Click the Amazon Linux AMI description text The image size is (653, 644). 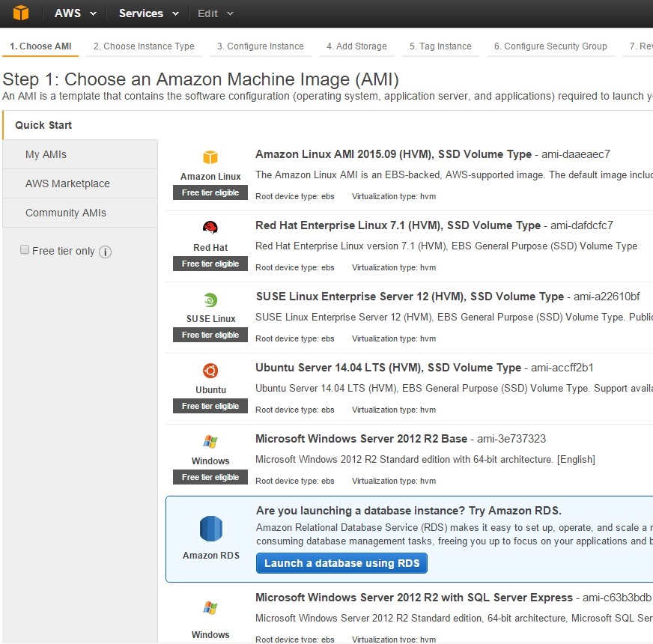[x=454, y=175]
